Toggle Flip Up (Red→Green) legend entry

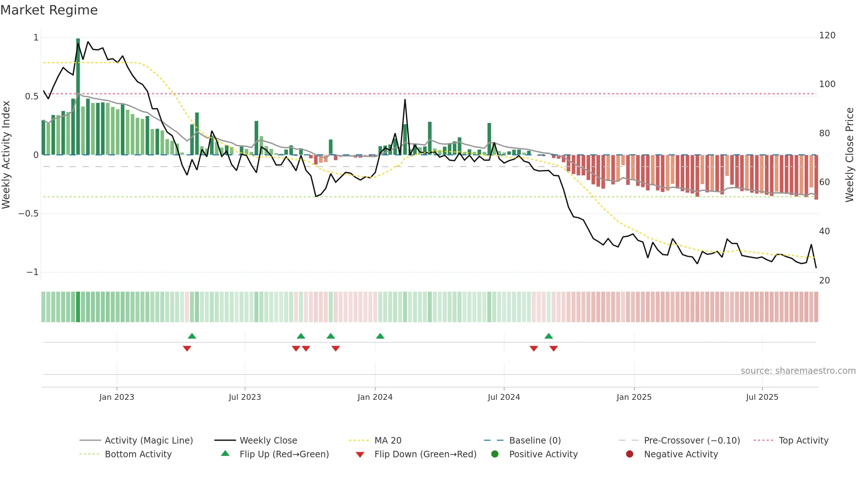(x=275, y=454)
